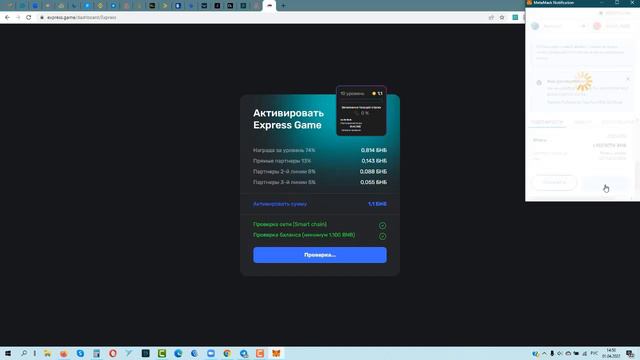Click the 0,143 BNB direct partners value
This screenshot has height=360, width=640.
374,161
